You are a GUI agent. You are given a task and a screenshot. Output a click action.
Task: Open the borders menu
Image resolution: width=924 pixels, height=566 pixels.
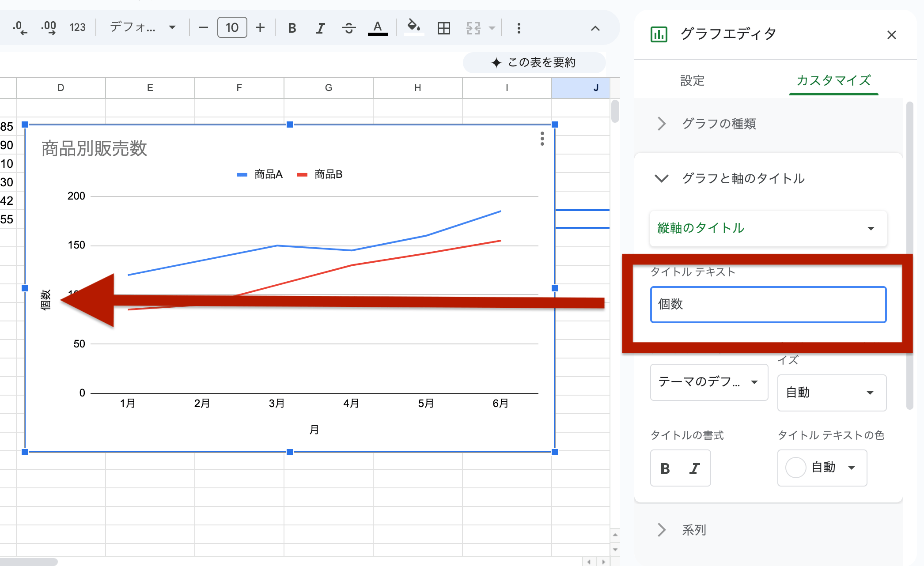(443, 27)
